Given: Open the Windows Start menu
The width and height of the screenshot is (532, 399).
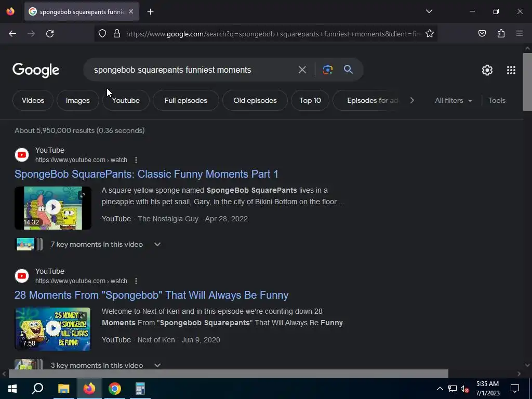Looking at the screenshot, I should point(12,389).
